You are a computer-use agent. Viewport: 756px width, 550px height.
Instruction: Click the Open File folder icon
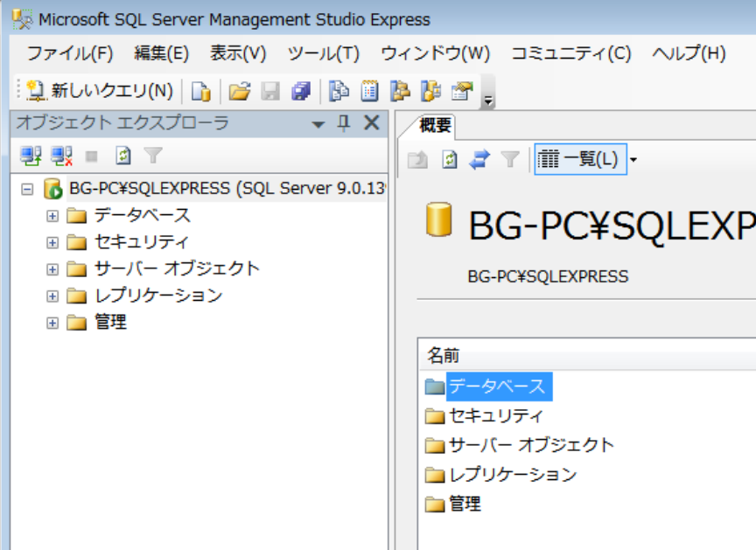click(x=240, y=91)
